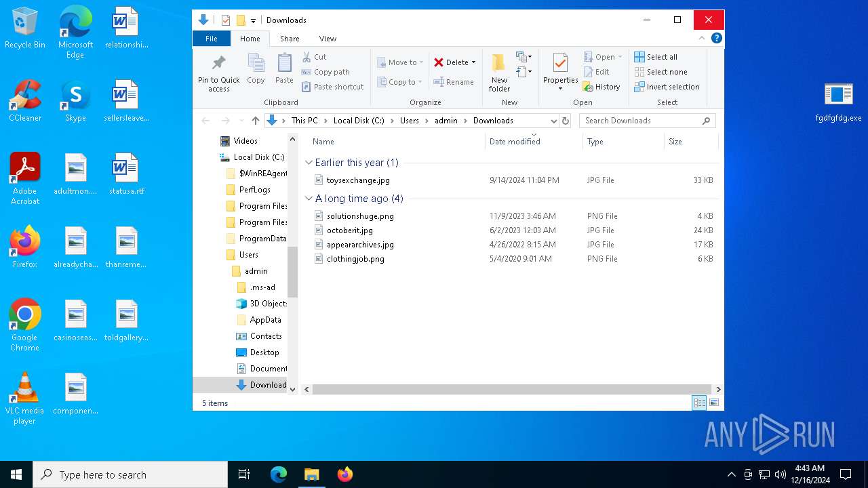The height and width of the screenshot is (488, 868).
Task: Open Task View on taskbar
Action: point(244,474)
